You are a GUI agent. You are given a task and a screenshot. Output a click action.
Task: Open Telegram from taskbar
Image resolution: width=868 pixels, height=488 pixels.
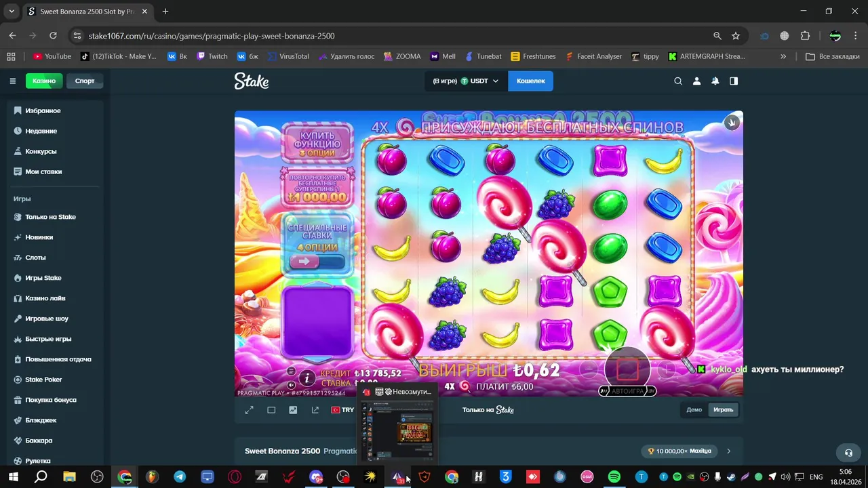tap(179, 476)
